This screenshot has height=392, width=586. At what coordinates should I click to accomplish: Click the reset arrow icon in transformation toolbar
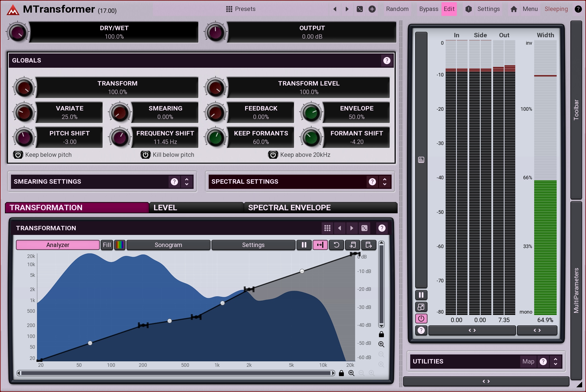point(336,245)
